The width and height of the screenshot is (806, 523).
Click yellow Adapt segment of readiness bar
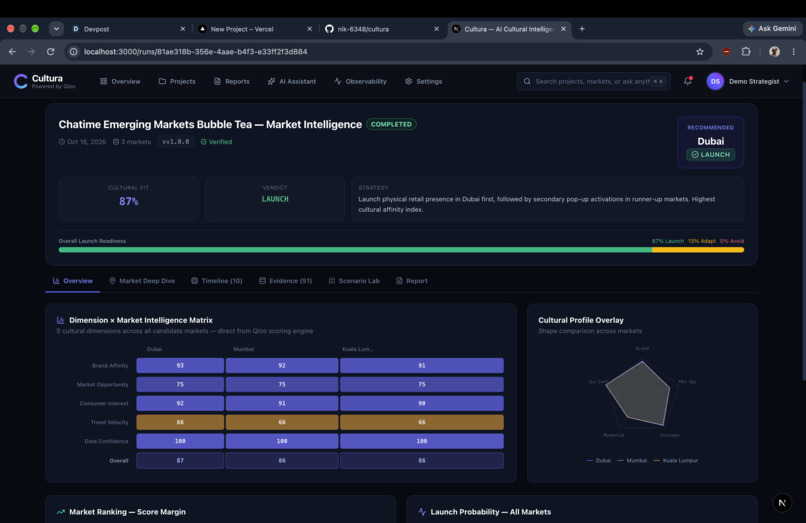point(698,250)
